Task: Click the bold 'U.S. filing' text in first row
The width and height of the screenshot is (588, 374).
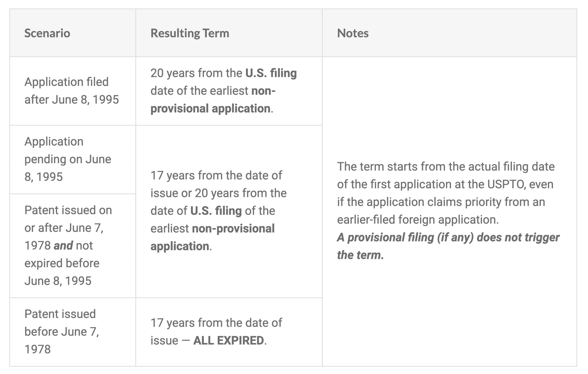Action: [271, 73]
